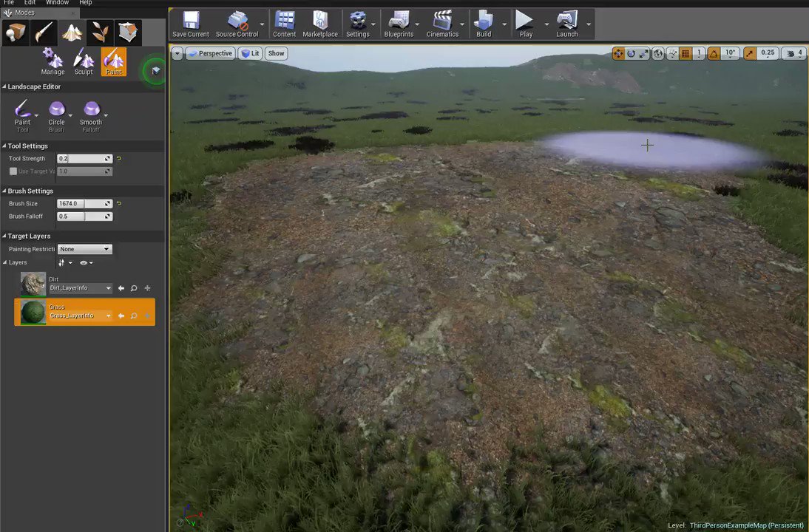809x532 pixels.
Task: Select the Grass layer thumbnail
Action: pos(33,312)
